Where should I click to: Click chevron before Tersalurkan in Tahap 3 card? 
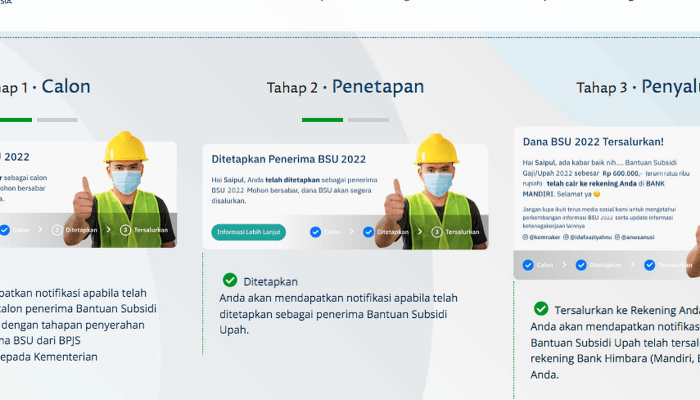click(x=633, y=265)
